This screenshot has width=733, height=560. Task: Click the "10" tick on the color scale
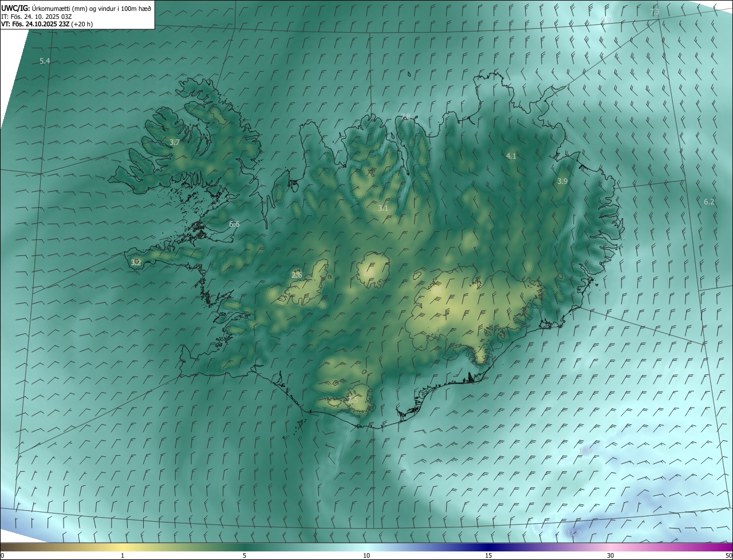(366, 556)
